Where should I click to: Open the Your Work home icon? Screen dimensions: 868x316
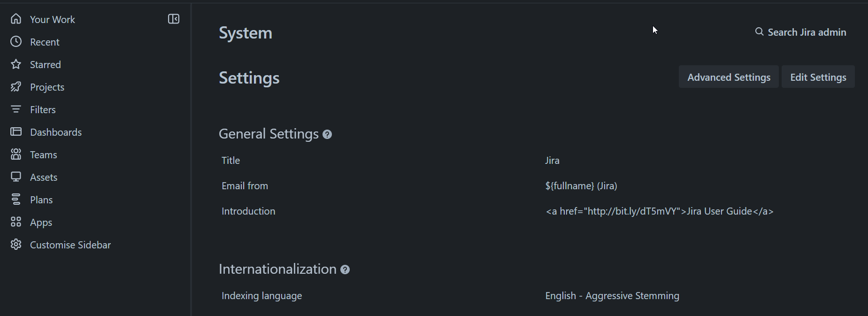pos(15,18)
